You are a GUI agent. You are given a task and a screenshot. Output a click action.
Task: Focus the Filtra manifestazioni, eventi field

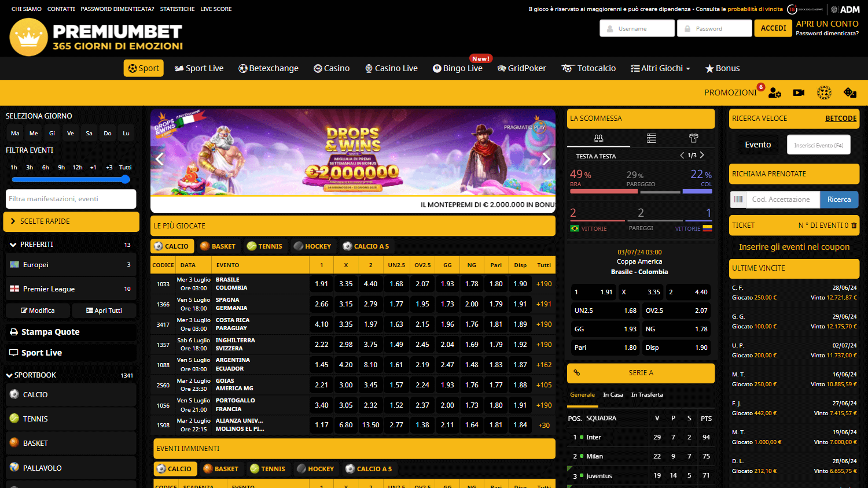click(x=71, y=199)
